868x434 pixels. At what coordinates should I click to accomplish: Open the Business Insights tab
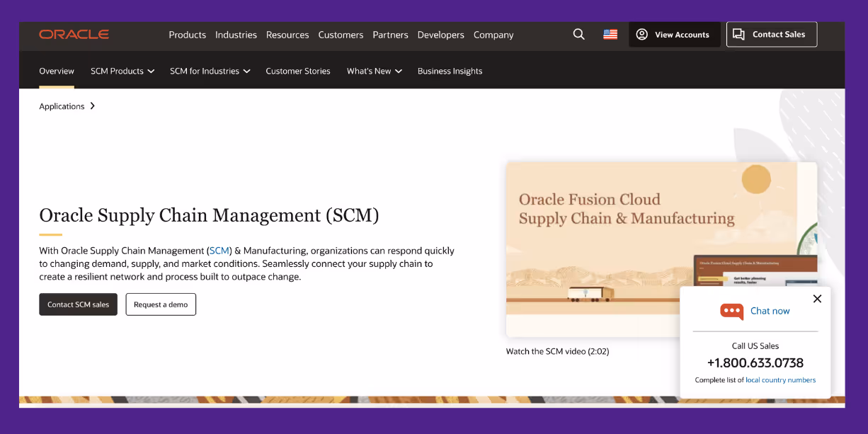click(450, 71)
